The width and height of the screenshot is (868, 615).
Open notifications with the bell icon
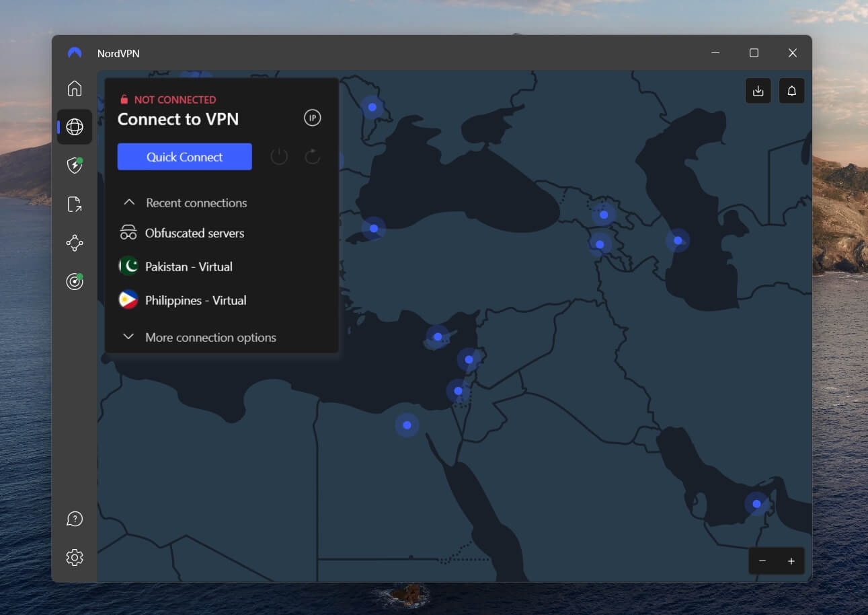(791, 90)
